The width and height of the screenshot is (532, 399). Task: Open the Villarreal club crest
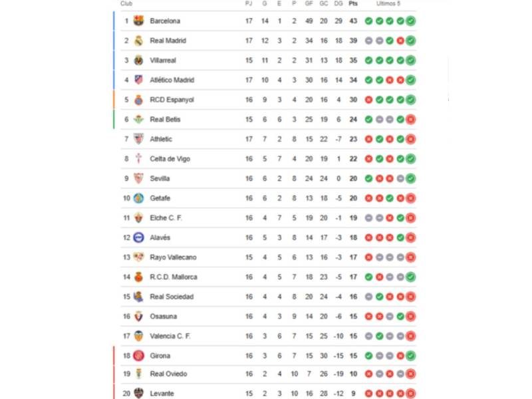click(140, 60)
